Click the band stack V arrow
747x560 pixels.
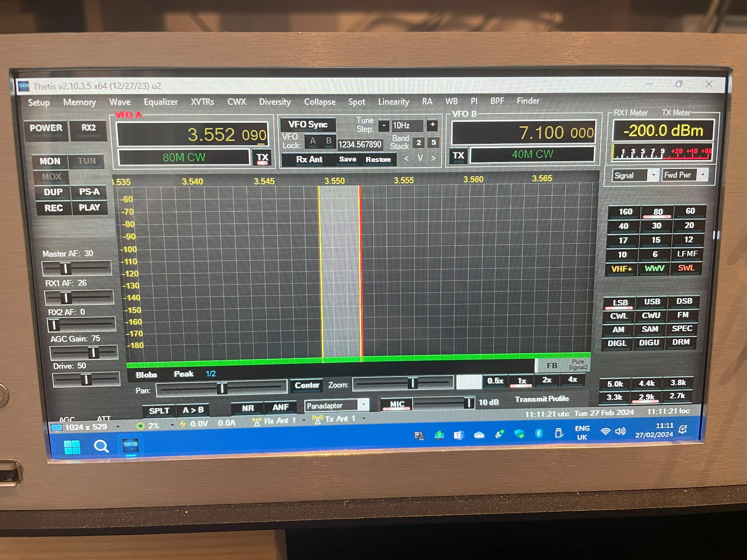tap(420, 158)
